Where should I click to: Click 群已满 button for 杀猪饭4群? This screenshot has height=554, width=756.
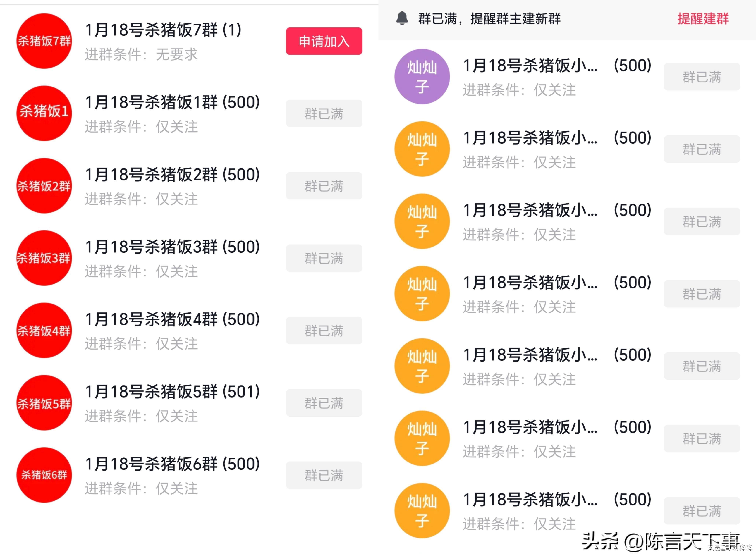[x=324, y=331]
